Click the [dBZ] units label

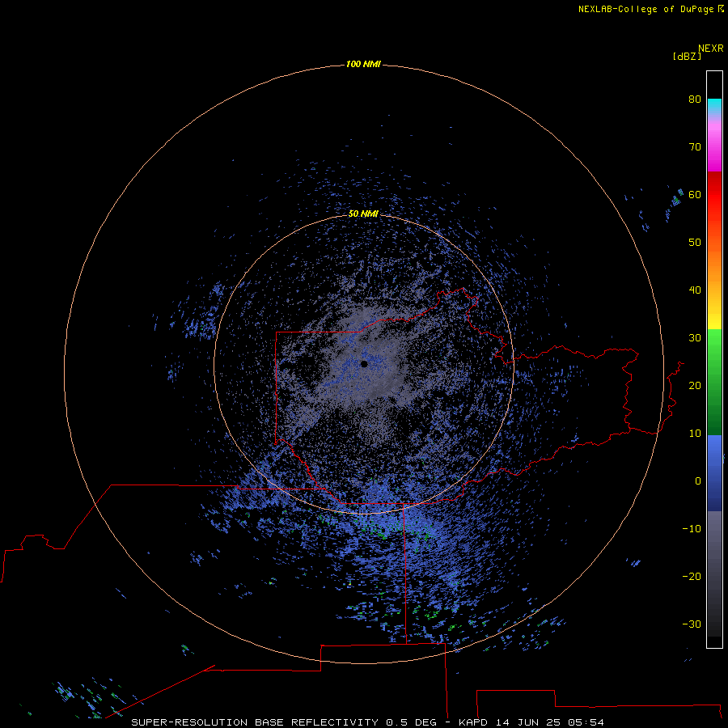point(687,57)
